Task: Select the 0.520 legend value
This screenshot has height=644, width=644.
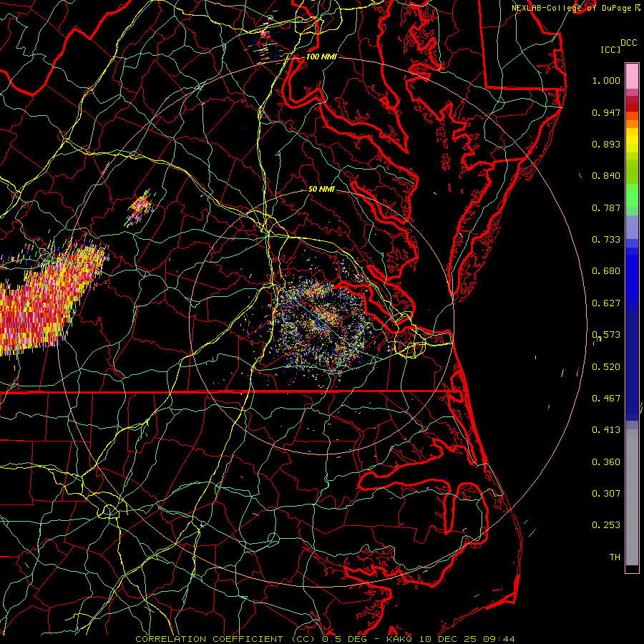Action: click(x=606, y=367)
